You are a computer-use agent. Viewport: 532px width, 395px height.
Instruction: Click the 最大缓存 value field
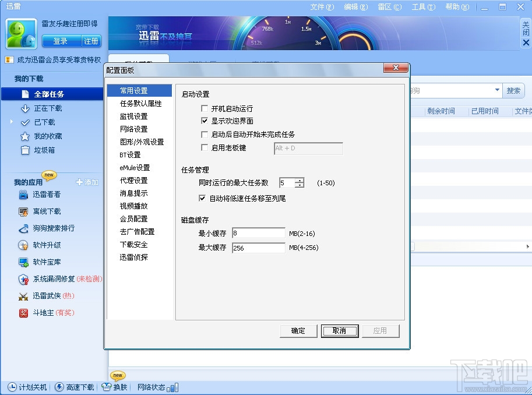pos(258,247)
